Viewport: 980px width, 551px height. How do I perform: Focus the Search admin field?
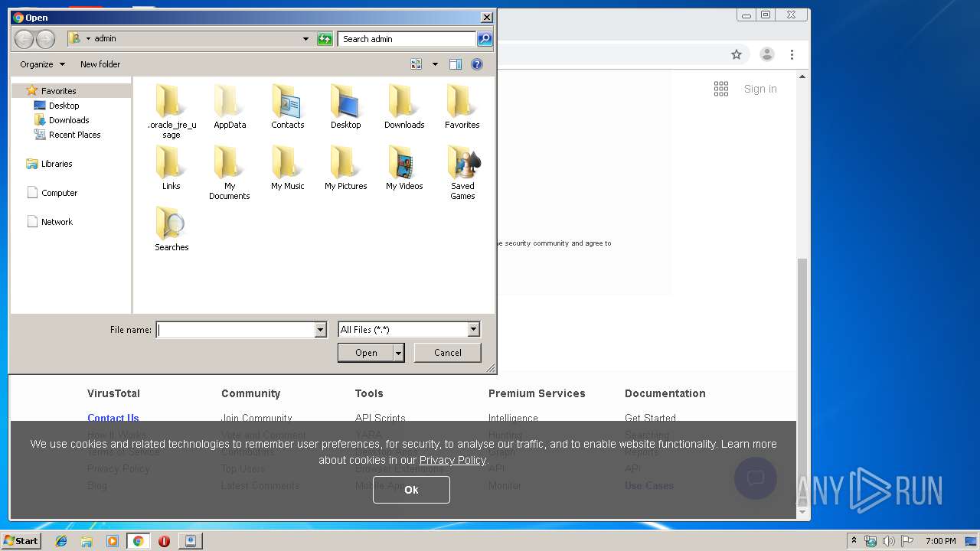pos(407,39)
